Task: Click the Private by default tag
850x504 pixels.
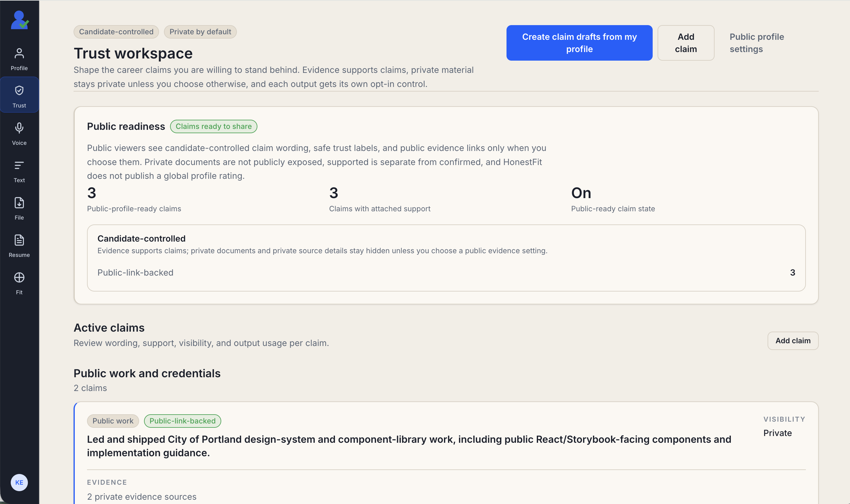Action: click(x=200, y=32)
